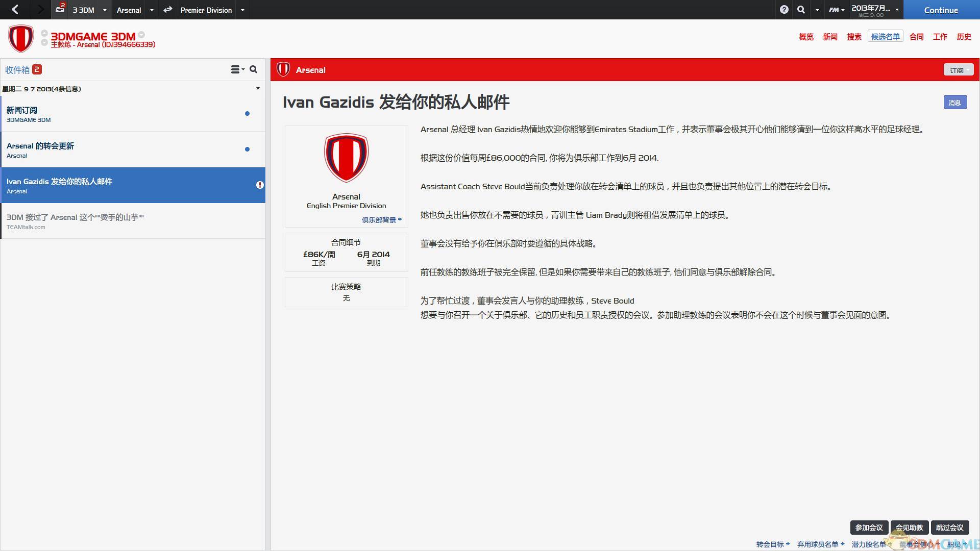Click the Continue button
The height and width of the screenshot is (551, 980).
pyautogui.click(x=940, y=10)
